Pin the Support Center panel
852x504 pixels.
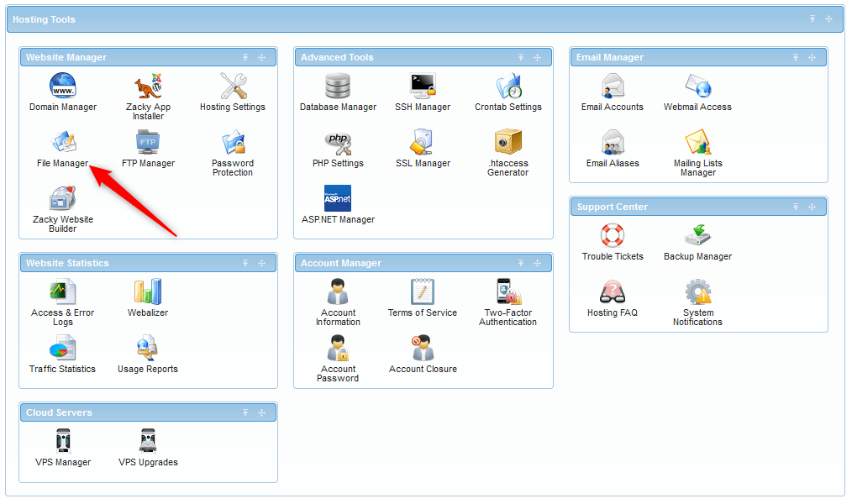tap(795, 207)
